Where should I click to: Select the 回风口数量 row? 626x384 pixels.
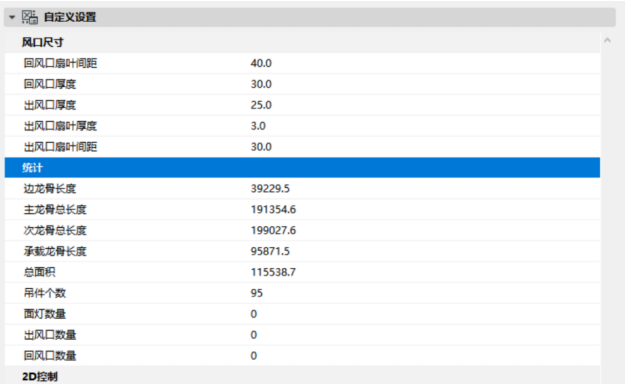[x=302, y=356]
